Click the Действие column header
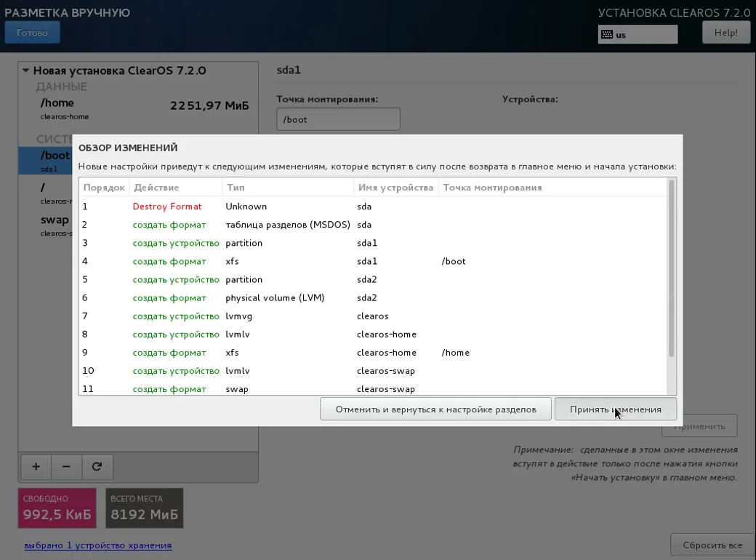The height and width of the screenshot is (560, 756). (x=175, y=188)
